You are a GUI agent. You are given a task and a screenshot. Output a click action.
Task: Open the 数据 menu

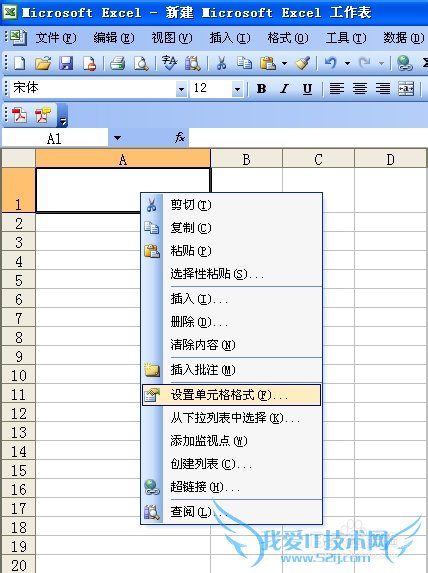pyautogui.click(x=404, y=38)
